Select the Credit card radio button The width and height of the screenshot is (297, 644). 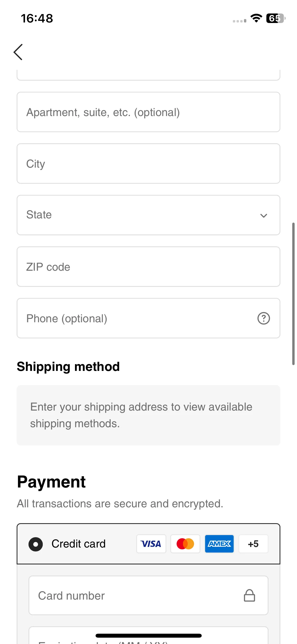pyautogui.click(x=36, y=544)
